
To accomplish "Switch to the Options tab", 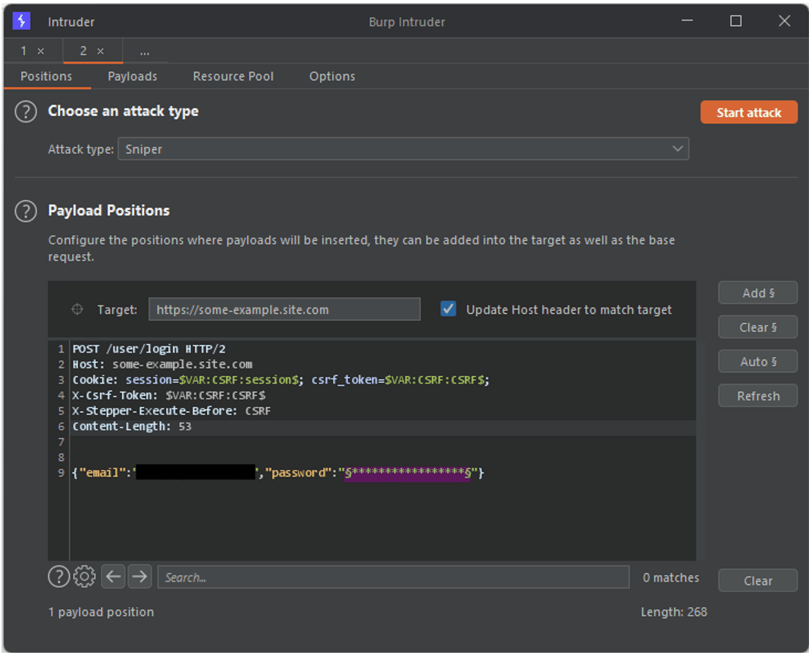I will click(x=332, y=77).
